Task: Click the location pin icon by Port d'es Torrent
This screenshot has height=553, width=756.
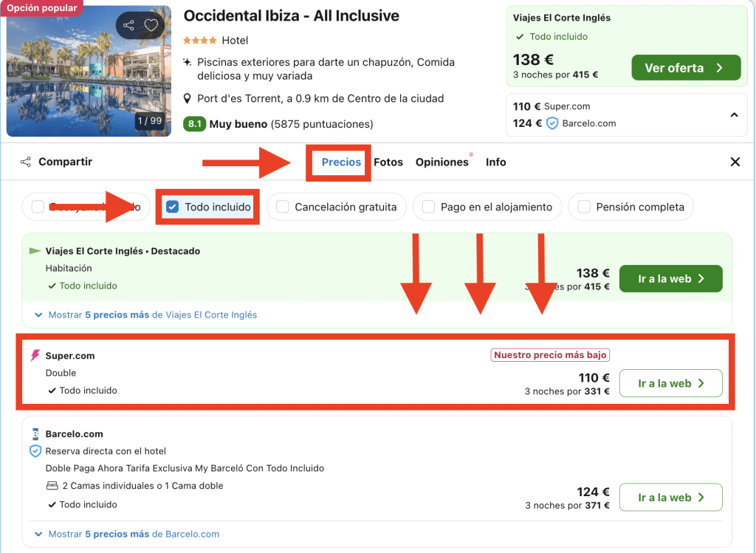Action: (188, 98)
